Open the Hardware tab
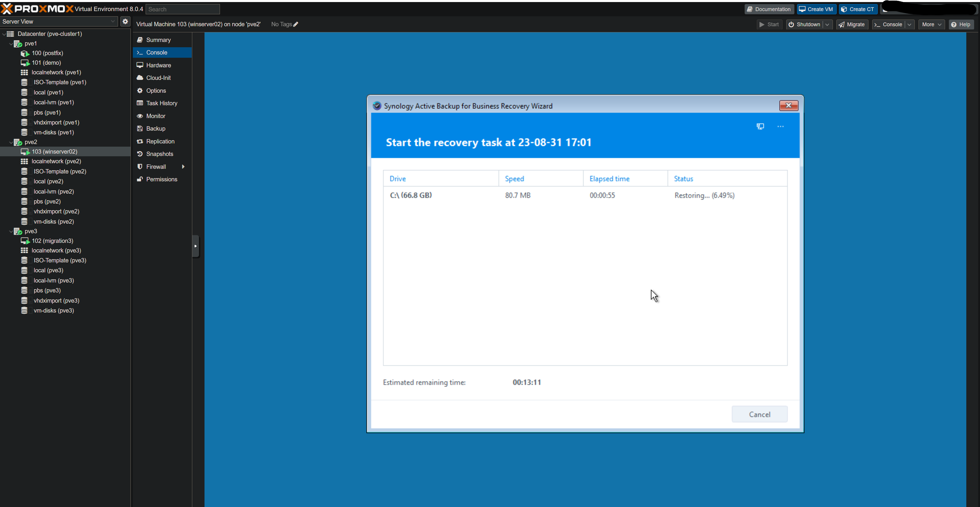Screen dimensions: 980x507 click(x=162, y=65)
